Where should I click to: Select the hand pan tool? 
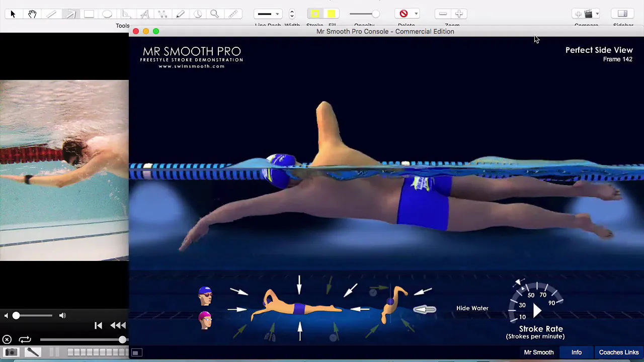point(32,14)
